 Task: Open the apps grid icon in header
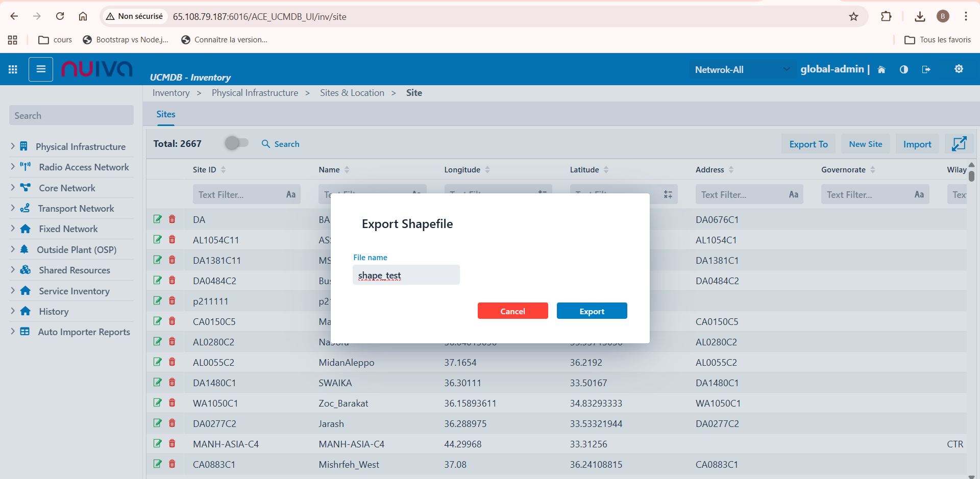[x=13, y=69]
